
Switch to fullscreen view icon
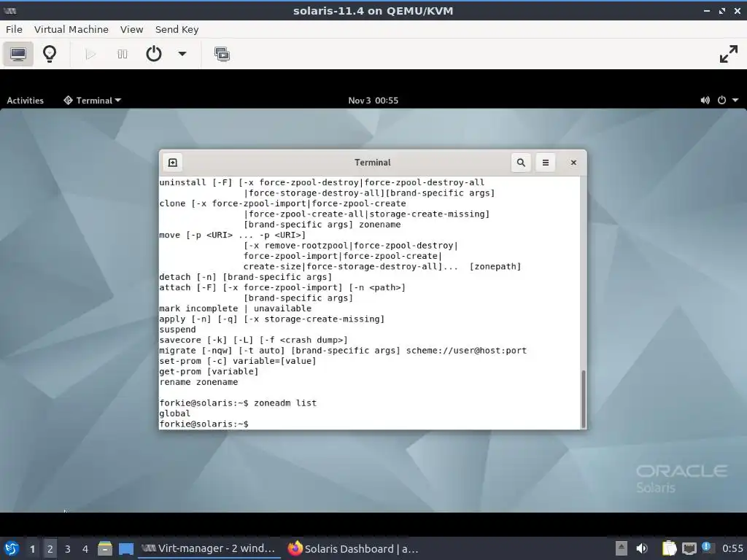tap(729, 54)
